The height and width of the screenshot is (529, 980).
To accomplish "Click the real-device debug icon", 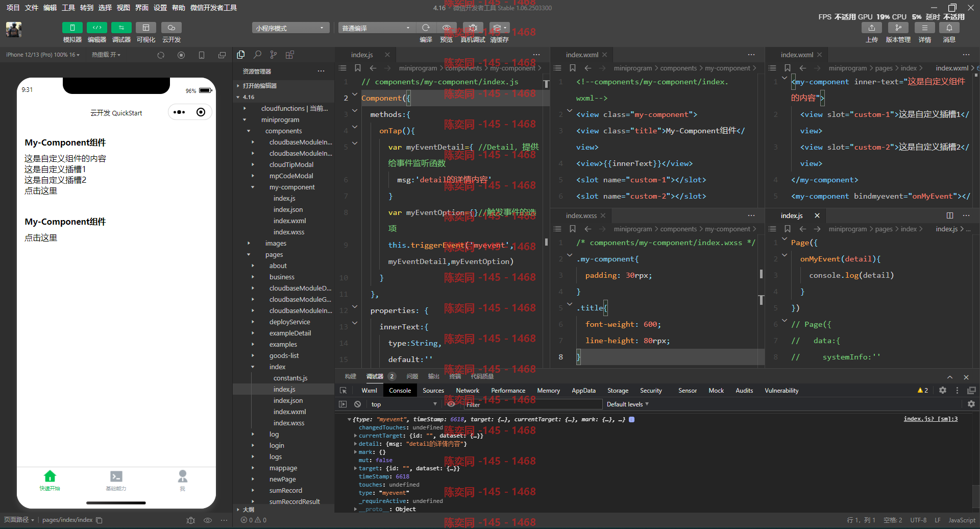I will 473,28.
